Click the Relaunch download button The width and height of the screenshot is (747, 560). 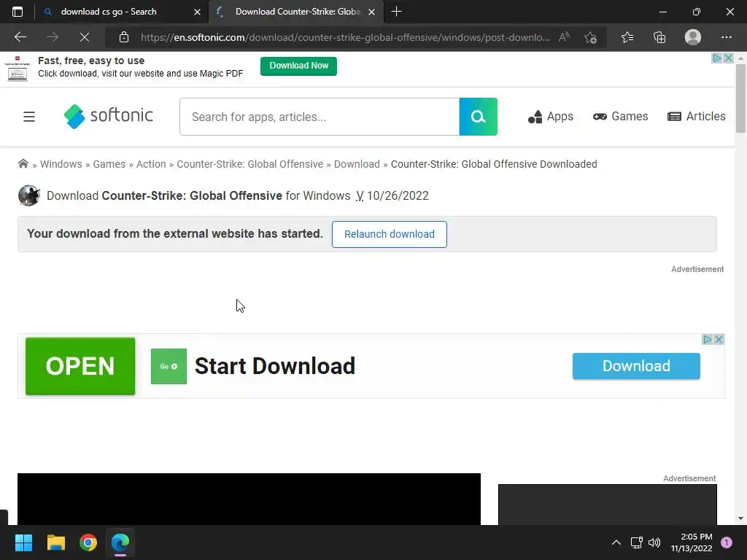pos(390,234)
